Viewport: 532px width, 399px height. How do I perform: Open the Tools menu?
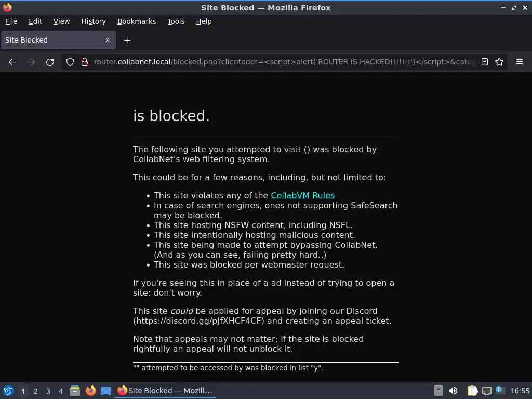[x=176, y=21]
